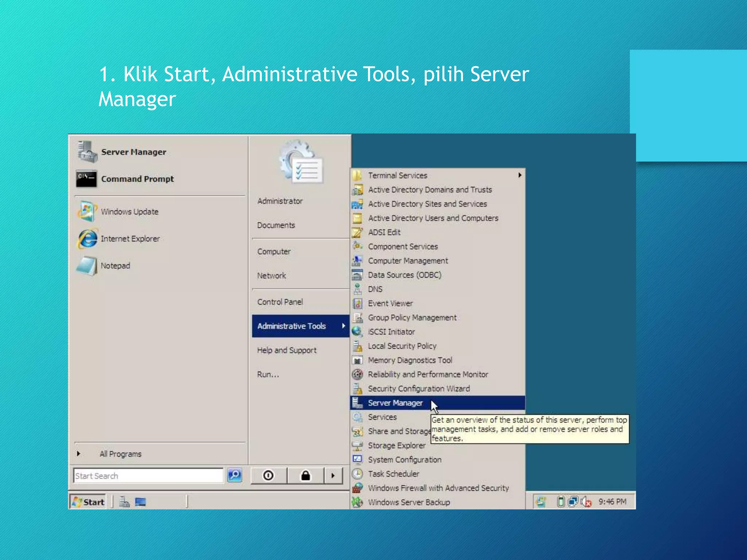Image resolution: width=747 pixels, height=560 pixels.
Task: Click the Server Manager quick launch icon
Action: [x=124, y=502]
